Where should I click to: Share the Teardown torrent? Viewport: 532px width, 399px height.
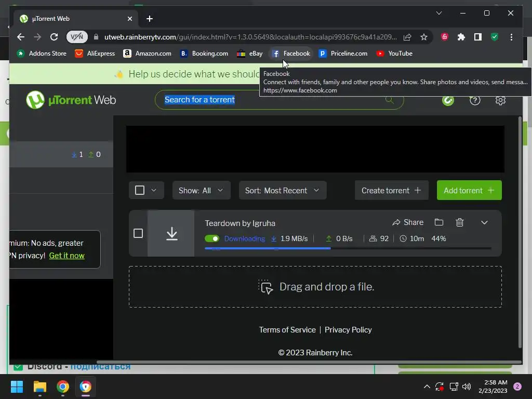click(x=408, y=222)
